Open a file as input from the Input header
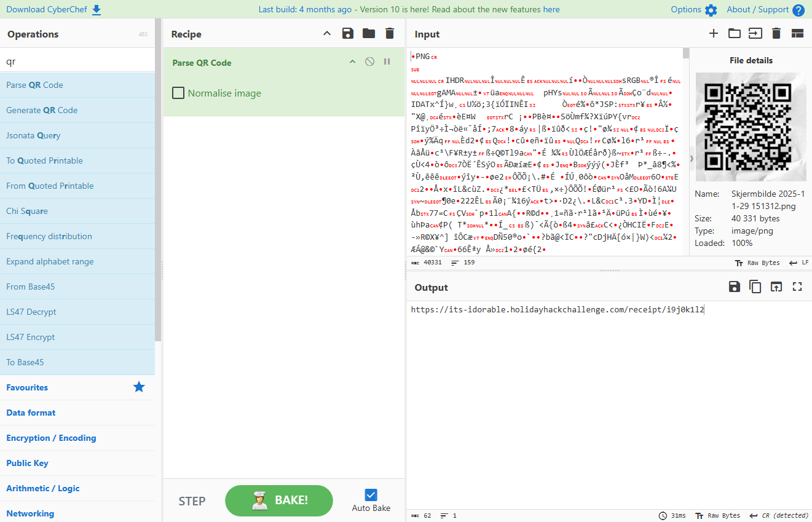The height and width of the screenshot is (522, 812). click(734, 34)
